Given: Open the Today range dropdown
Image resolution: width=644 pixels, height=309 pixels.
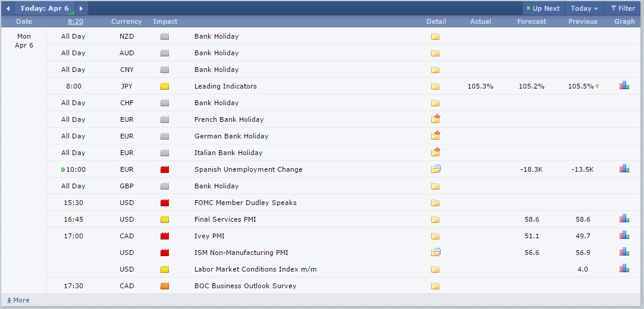Looking at the screenshot, I should point(585,8).
